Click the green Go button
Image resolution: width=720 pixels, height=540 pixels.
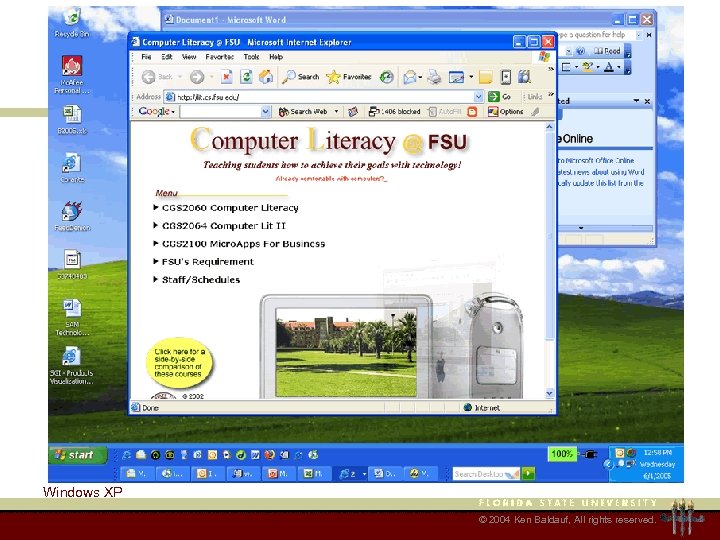pyautogui.click(x=500, y=97)
